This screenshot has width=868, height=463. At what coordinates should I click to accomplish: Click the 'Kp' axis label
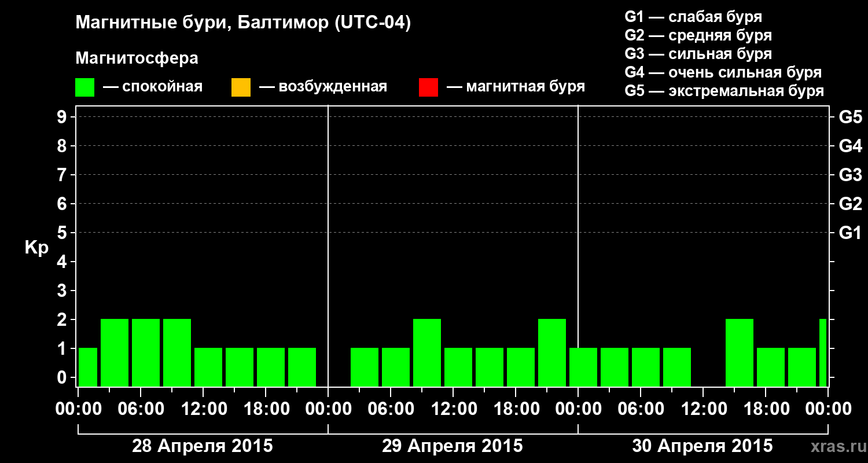tap(36, 248)
